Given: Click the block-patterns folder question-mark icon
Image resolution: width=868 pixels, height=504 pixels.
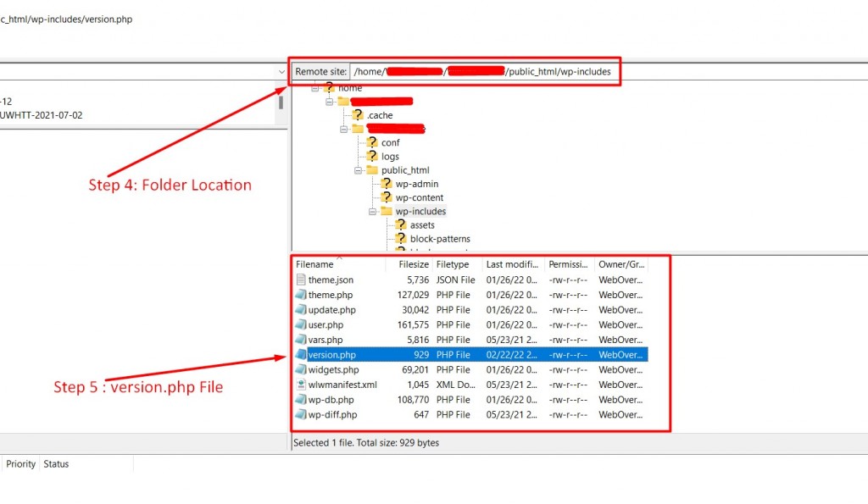Looking at the screenshot, I should pyautogui.click(x=401, y=238).
